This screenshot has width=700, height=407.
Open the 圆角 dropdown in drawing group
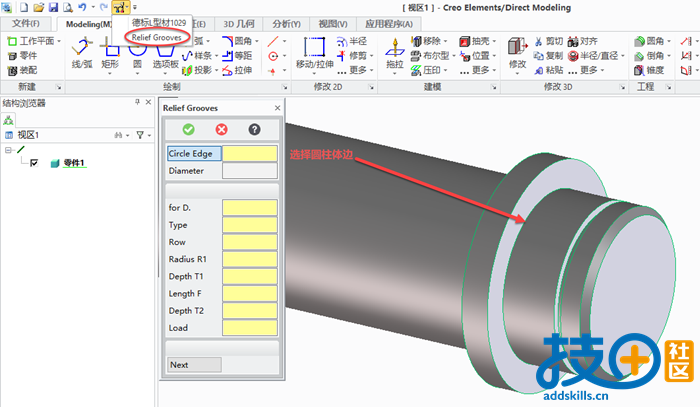pyautogui.click(x=257, y=42)
